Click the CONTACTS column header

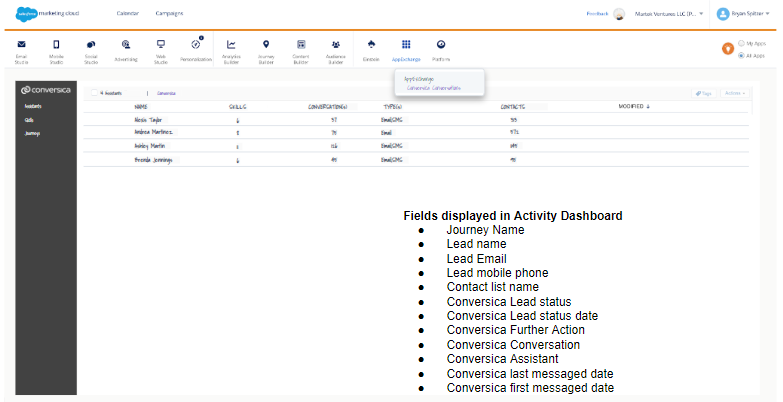click(x=513, y=107)
